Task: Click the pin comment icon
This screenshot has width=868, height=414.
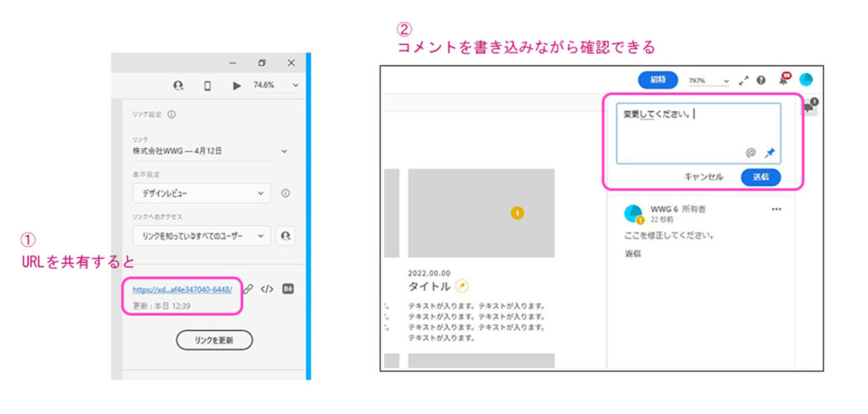Action: [770, 153]
